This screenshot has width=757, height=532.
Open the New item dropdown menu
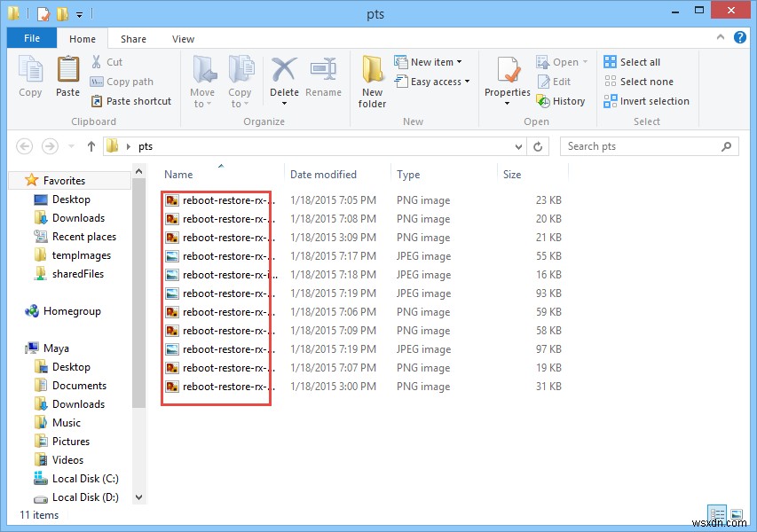(432, 61)
